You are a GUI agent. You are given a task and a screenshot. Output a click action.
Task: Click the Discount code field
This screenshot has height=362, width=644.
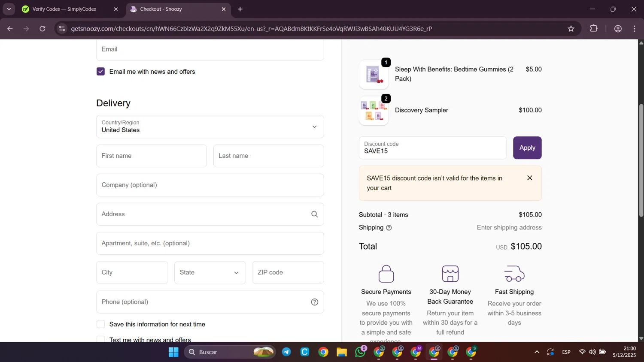click(433, 148)
